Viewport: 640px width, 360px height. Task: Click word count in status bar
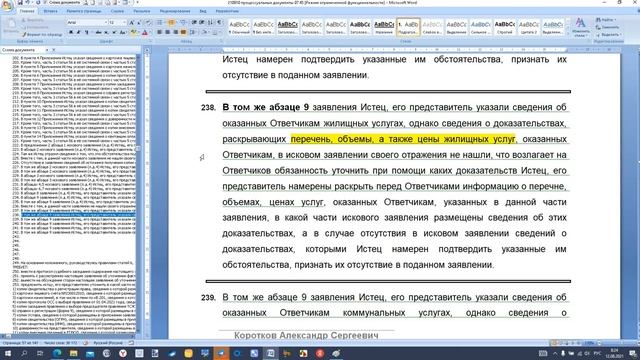pos(60,343)
